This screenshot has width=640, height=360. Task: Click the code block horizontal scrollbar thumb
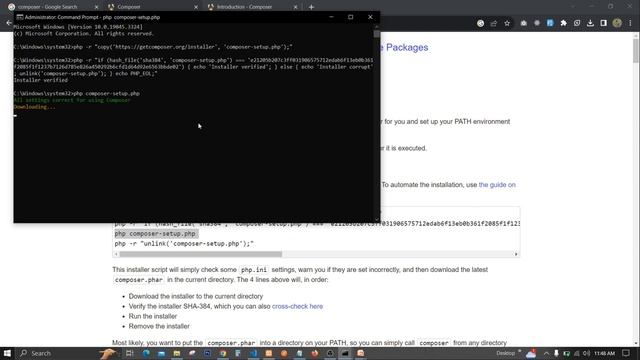pos(200,254)
